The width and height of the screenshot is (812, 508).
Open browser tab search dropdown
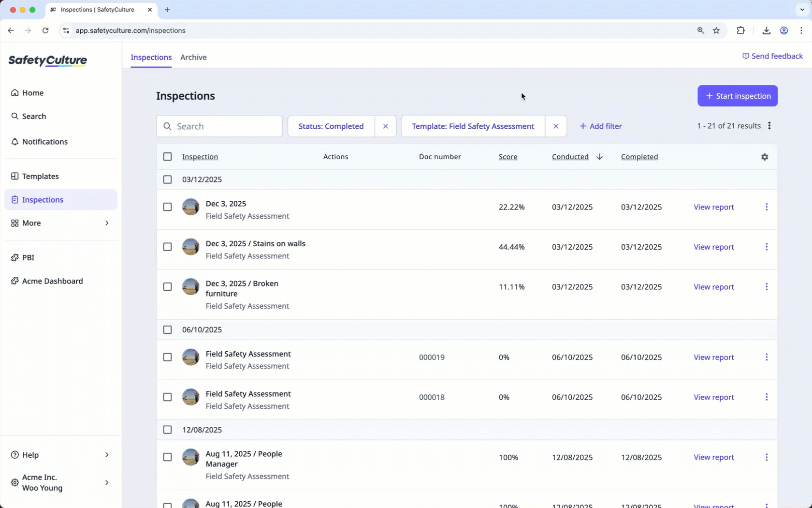pos(802,10)
